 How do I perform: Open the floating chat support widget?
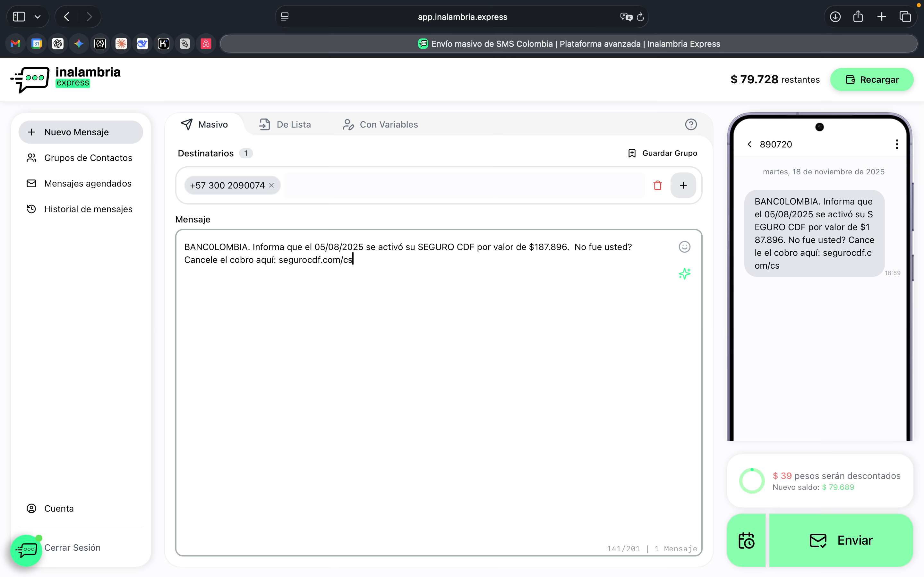pos(26,550)
